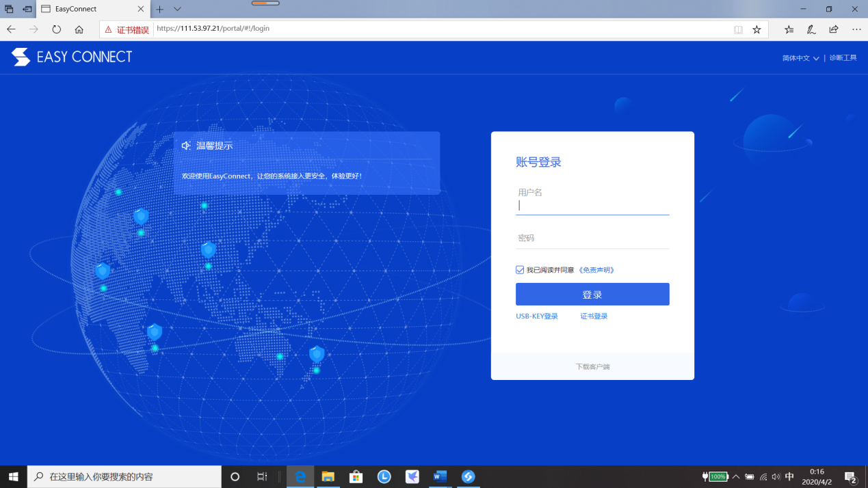The width and height of the screenshot is (868, 488).
Task: Open the clock app in taskbar
Action: tap(384, 476)
